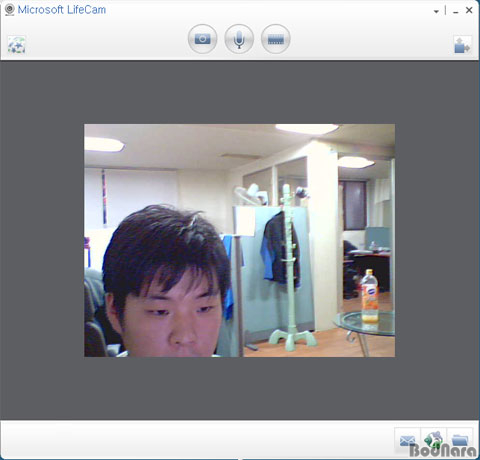
Task: Open the captured files folder icon
Action: tap(460, 440)
